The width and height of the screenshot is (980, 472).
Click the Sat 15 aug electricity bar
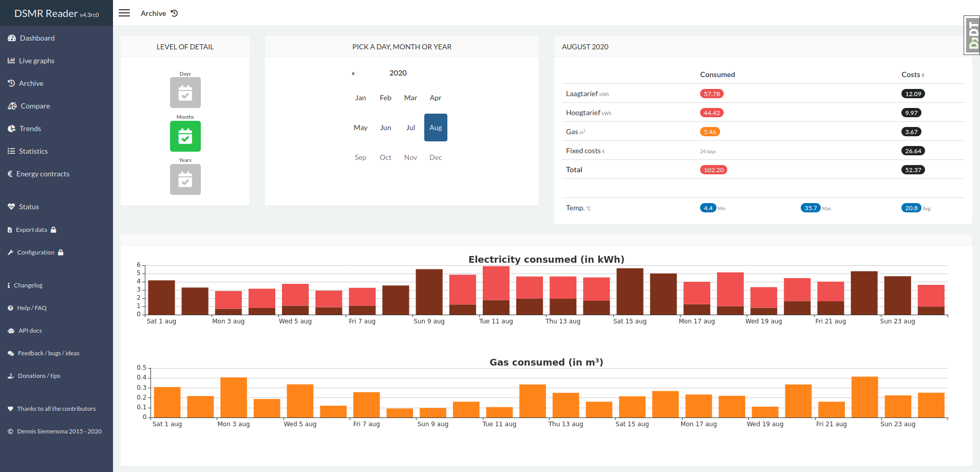click(630, 292)
